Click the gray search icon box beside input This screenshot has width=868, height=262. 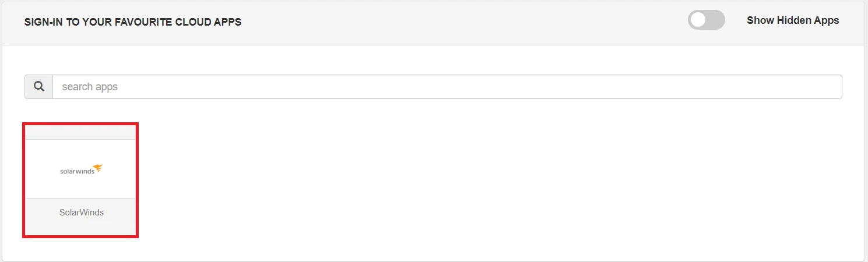[x=39, y=87]
